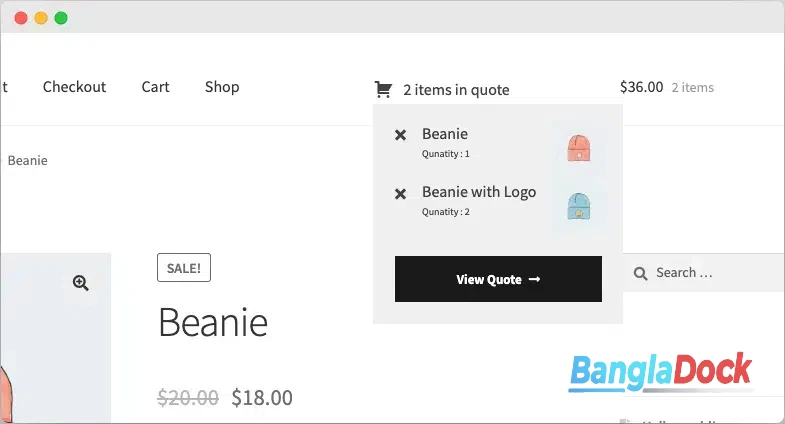
Task: Click the BanglaDock logo
Action: tap(661, 372)
